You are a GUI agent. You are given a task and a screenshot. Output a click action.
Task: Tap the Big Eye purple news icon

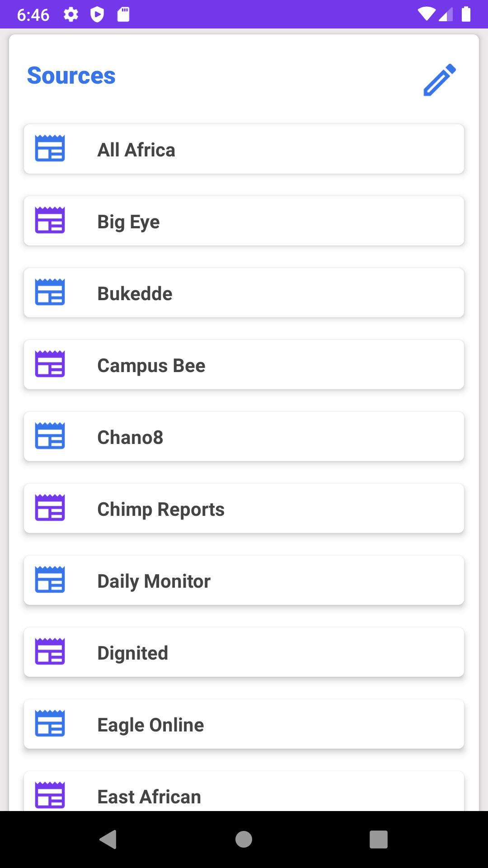(x=50, y=220)
